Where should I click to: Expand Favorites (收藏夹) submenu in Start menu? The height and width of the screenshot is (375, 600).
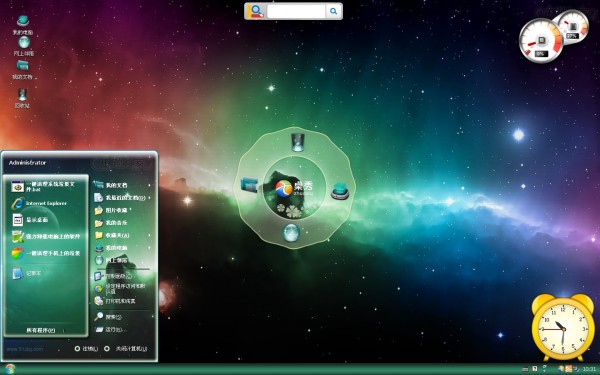(122, 235)
